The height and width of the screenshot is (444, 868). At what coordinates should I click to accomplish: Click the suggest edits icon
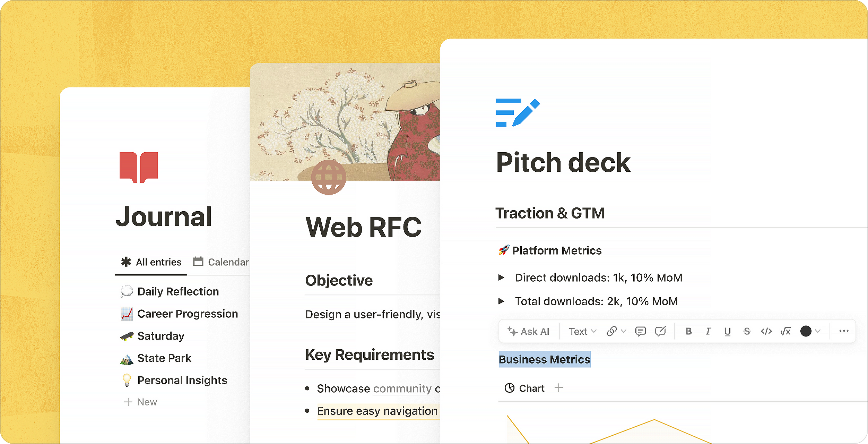pyautogui.click(x=660, y=331)
